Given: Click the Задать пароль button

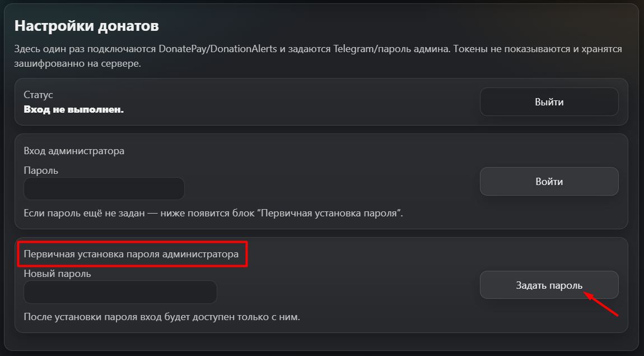Looking at the screenshot, I should tap(549, 285).
